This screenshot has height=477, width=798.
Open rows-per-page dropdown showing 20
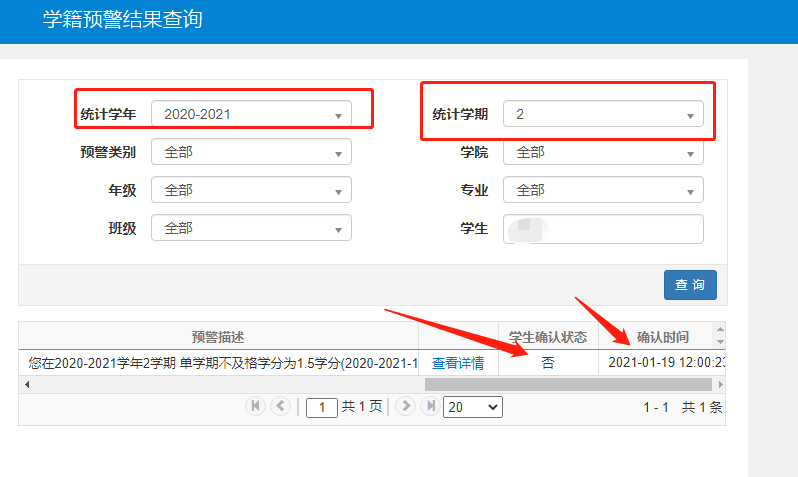(x=473, y=407)
